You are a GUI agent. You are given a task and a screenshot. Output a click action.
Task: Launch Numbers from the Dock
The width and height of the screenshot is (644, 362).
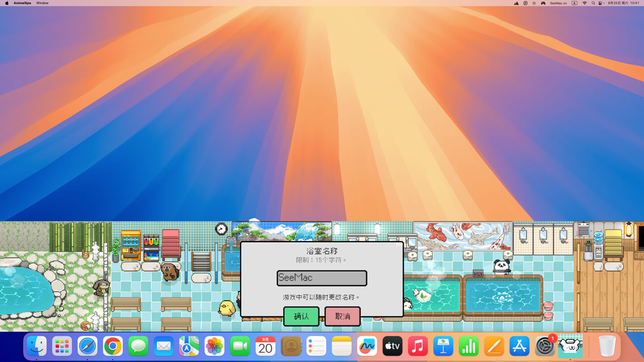(468, 346)
